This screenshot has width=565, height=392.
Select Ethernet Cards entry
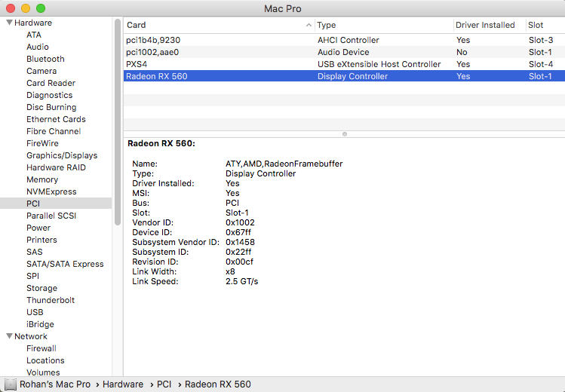point(56,119)
